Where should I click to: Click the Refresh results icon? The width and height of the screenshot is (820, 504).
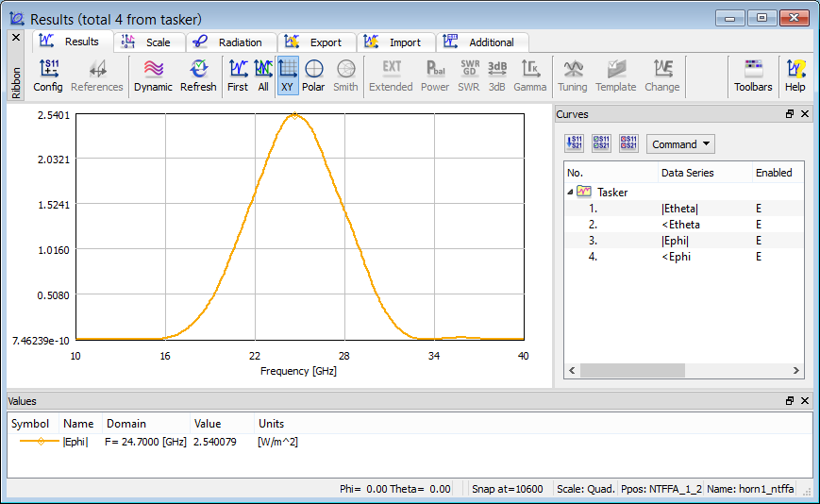pos(198,76)
